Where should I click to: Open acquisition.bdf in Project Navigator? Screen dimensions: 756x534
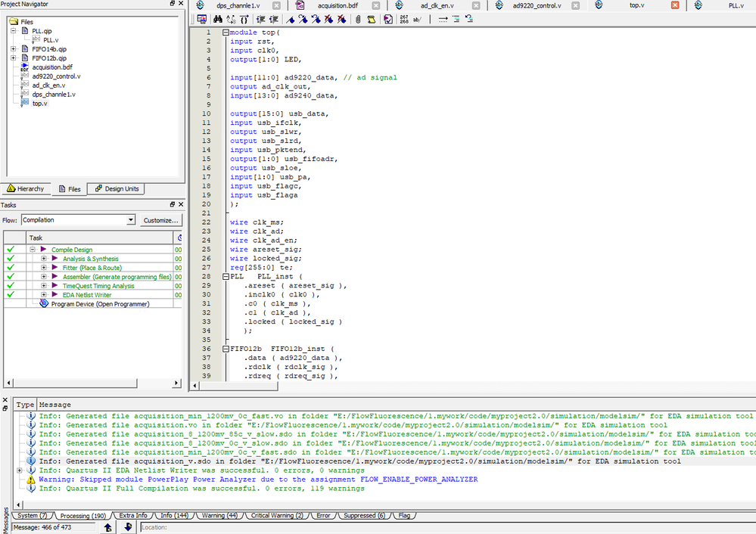(x=52, y=67)
